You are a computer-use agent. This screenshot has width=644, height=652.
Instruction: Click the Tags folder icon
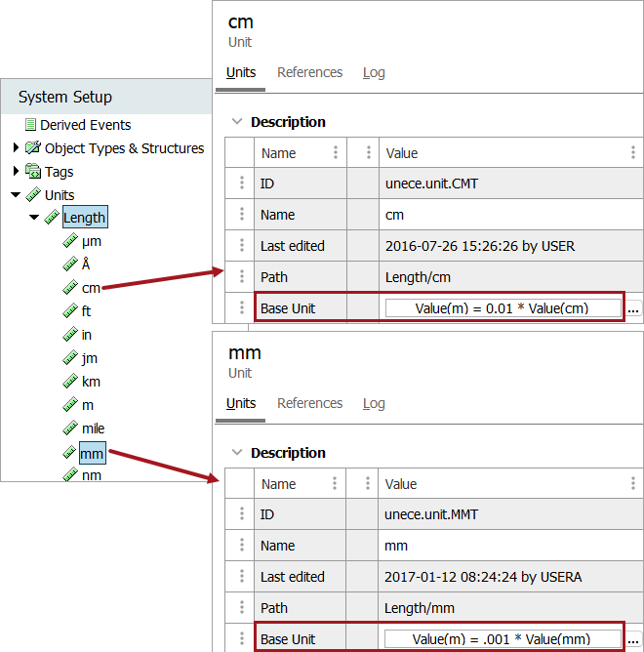[x=33, y=171]
